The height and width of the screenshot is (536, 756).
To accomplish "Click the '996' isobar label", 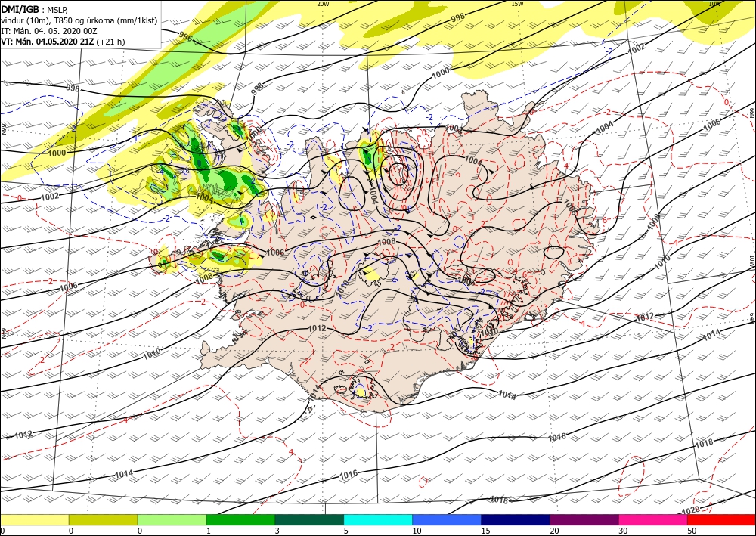I will coord(185,36).
